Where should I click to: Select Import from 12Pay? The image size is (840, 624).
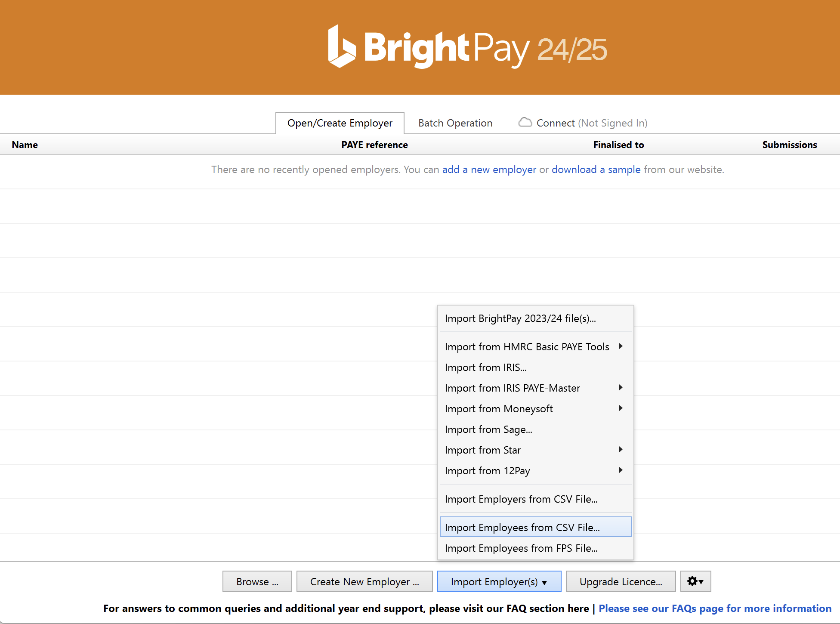click(x=535, y=471)
